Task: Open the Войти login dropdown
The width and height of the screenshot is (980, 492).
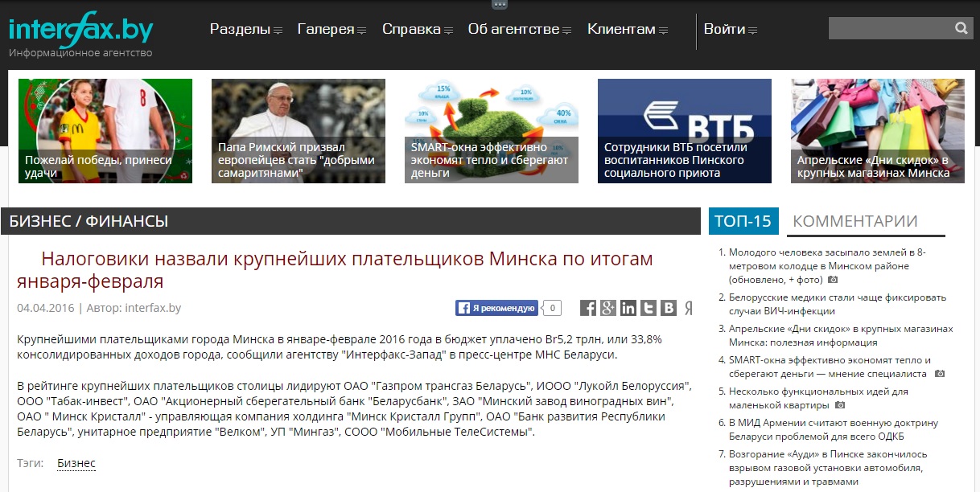Action: [x=731, y=29]
